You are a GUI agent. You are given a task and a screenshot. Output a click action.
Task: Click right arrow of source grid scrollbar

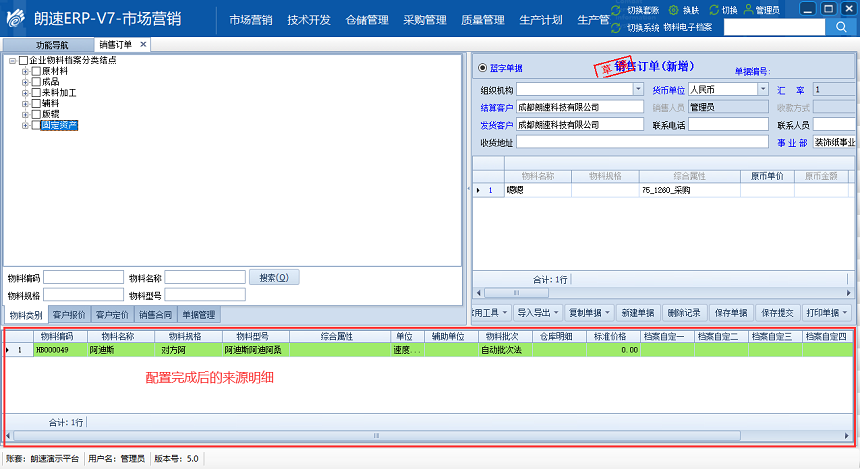847,436
